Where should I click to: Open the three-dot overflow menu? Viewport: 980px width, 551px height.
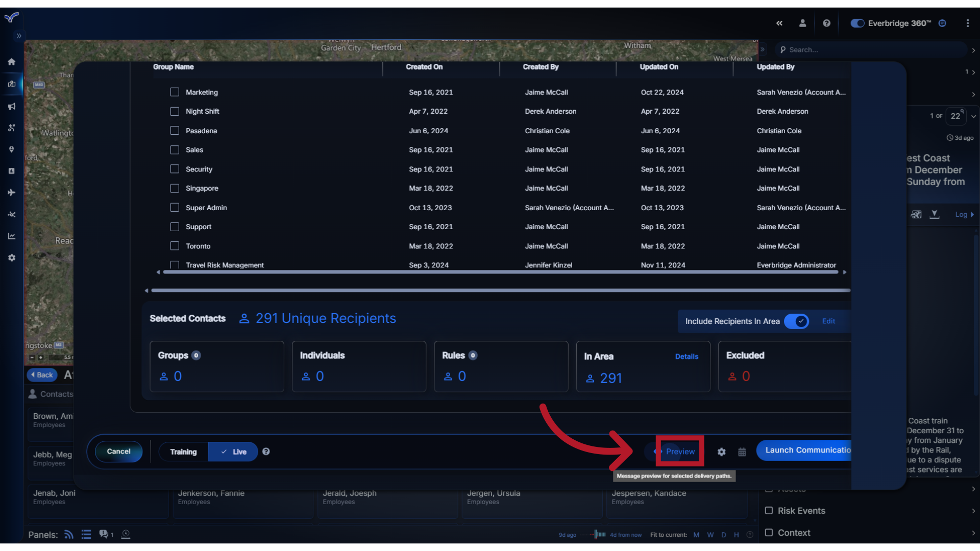968,23
